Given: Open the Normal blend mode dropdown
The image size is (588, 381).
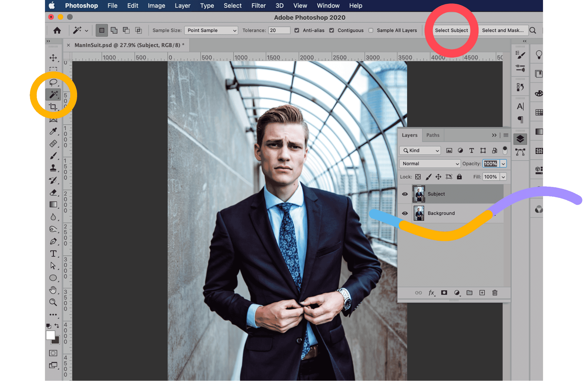Looking at the screenshot, I should 429,163.
